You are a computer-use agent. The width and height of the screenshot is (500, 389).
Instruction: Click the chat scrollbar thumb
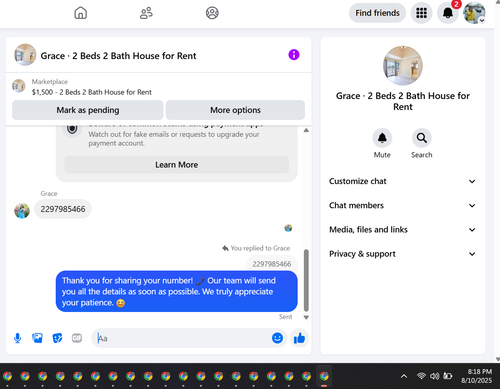pos(306,280)
